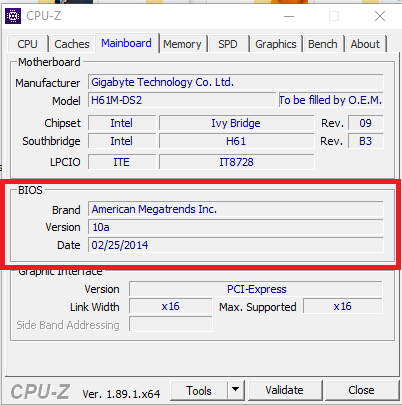Click the Link Width value x16

(x=171, y=306)
